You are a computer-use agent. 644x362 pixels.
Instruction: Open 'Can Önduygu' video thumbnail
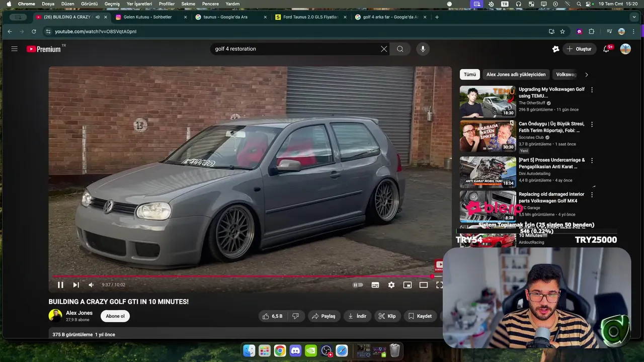tap(488, 136)
